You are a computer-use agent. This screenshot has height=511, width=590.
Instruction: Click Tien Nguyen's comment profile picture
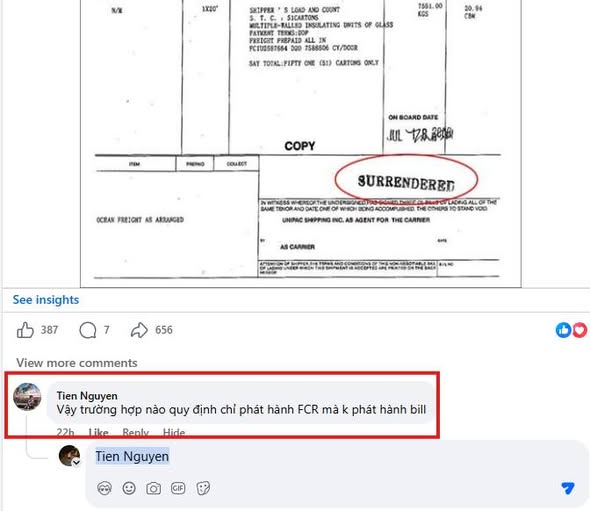(x=27, y=397)
